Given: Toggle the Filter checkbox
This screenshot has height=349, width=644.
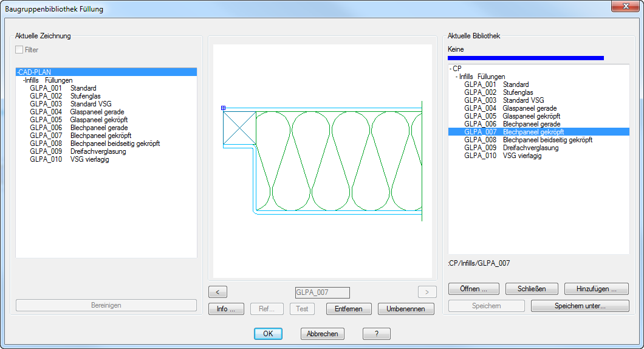Looking at the screenshot, I should [19, 50].
